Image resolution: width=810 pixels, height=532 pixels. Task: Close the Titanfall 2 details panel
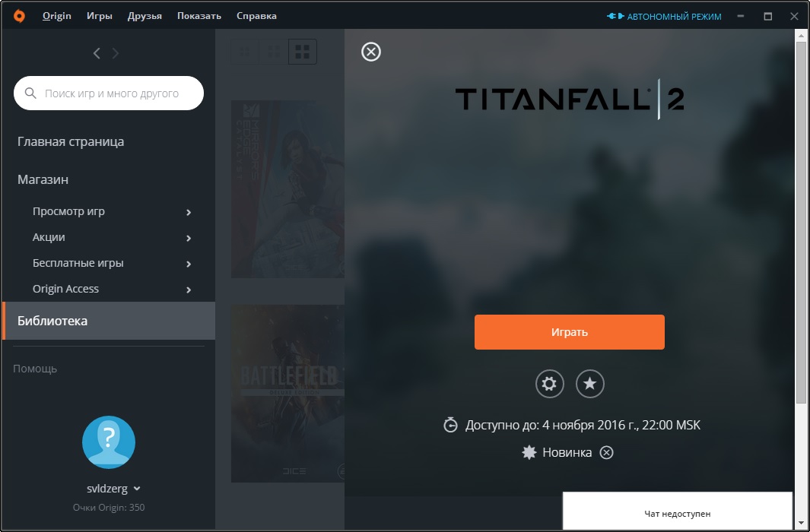coord(370,52)
